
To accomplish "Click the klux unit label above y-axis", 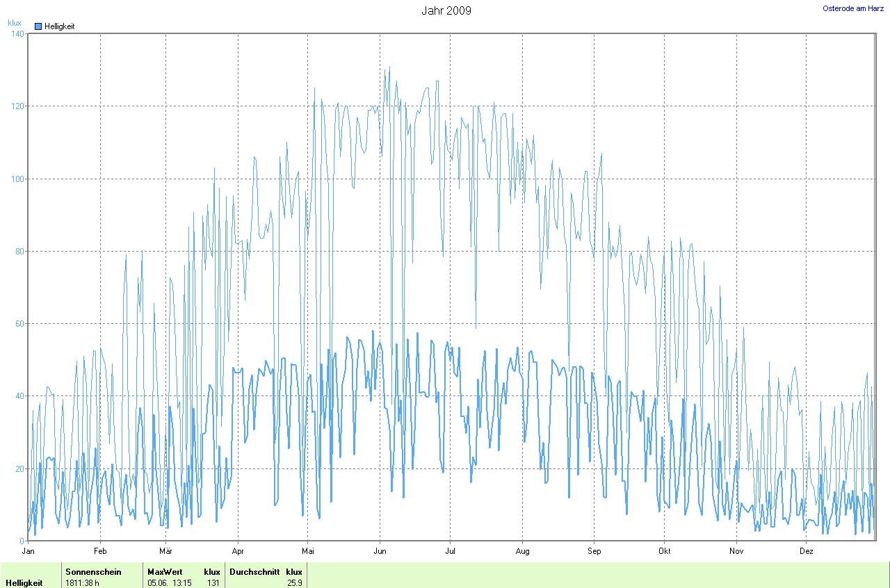I will coord(15,22).
